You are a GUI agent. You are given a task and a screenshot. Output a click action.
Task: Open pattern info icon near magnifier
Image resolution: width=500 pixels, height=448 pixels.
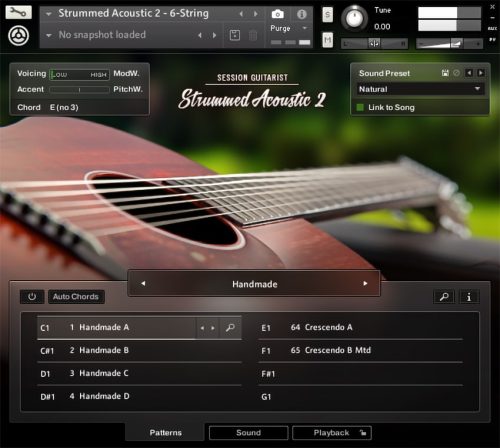[x=469, y=297]
